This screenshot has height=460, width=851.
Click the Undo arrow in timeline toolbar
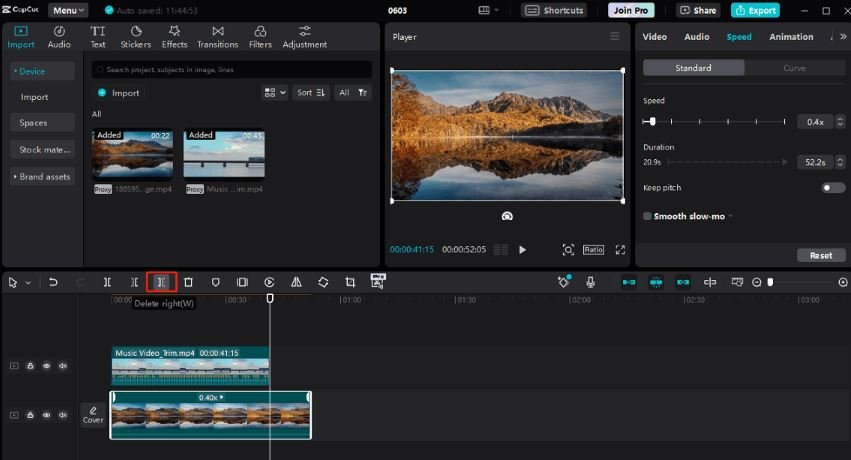coord(53,283)
